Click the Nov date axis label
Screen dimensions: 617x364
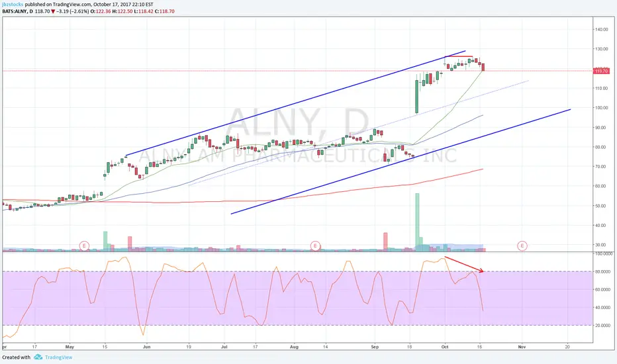522,347
